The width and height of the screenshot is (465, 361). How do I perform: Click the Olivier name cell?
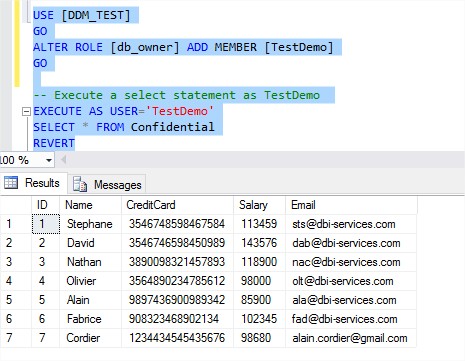tap(90, 281)
